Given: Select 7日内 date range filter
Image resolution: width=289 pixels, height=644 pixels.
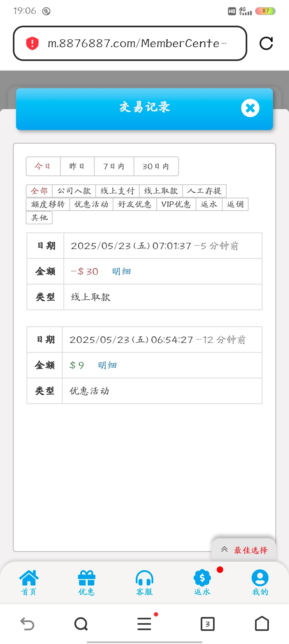Looking at the screenshot, I should click(x=114, y=166).
